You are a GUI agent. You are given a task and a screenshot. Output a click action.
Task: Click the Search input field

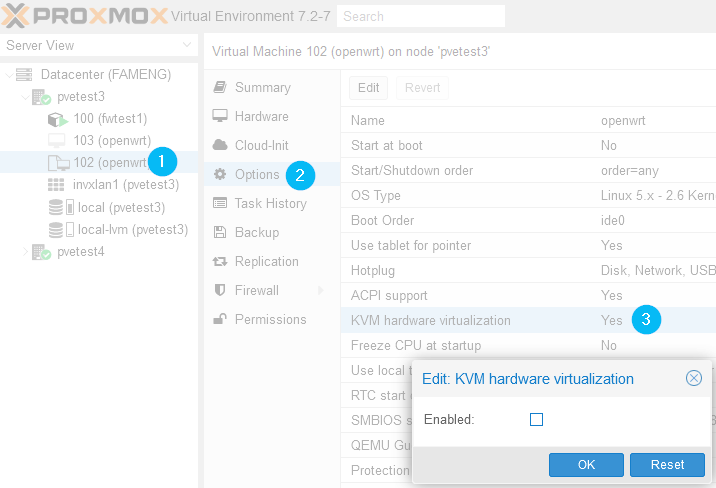click(421, 16)
